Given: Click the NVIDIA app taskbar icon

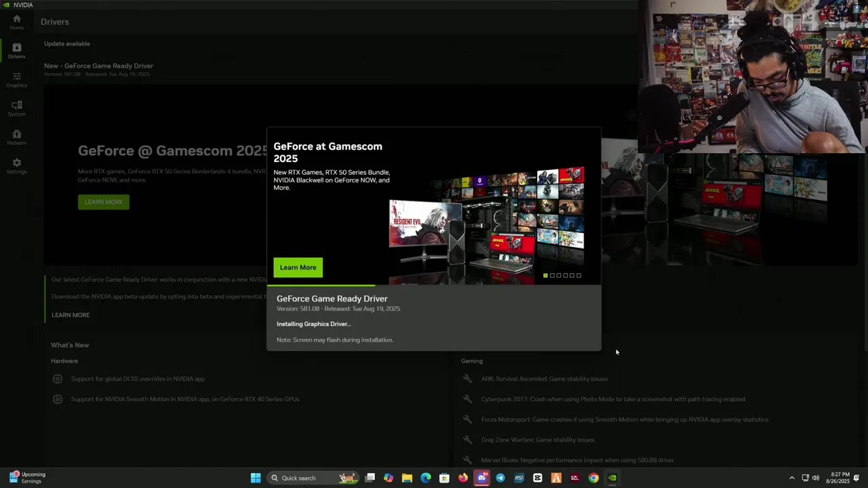Looking at the screenshot, I should (612, 478).
